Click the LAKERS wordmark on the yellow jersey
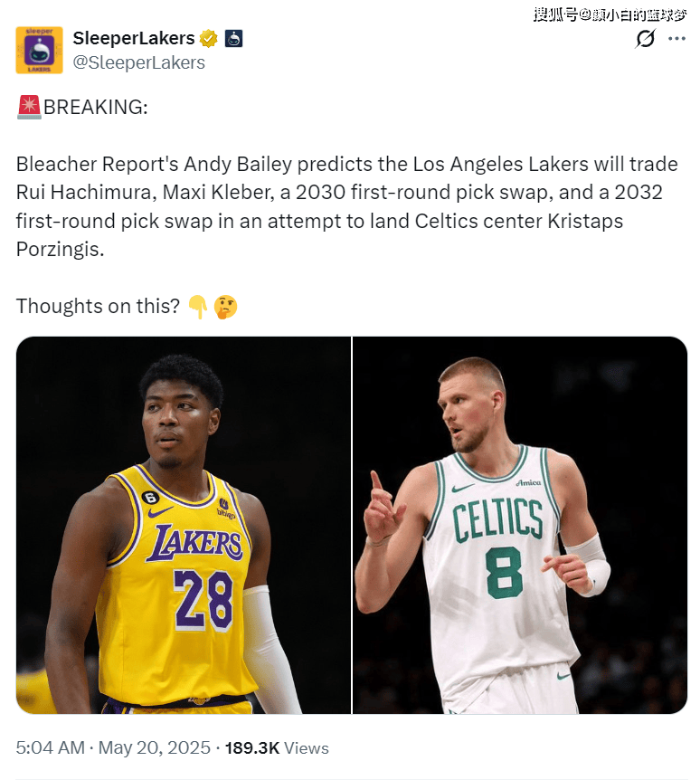Screen dimensions: 700x780 tap(194, 543)
